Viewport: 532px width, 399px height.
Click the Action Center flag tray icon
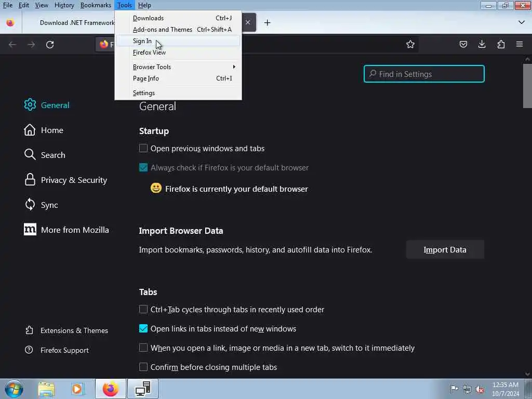(x=454, y=389)
